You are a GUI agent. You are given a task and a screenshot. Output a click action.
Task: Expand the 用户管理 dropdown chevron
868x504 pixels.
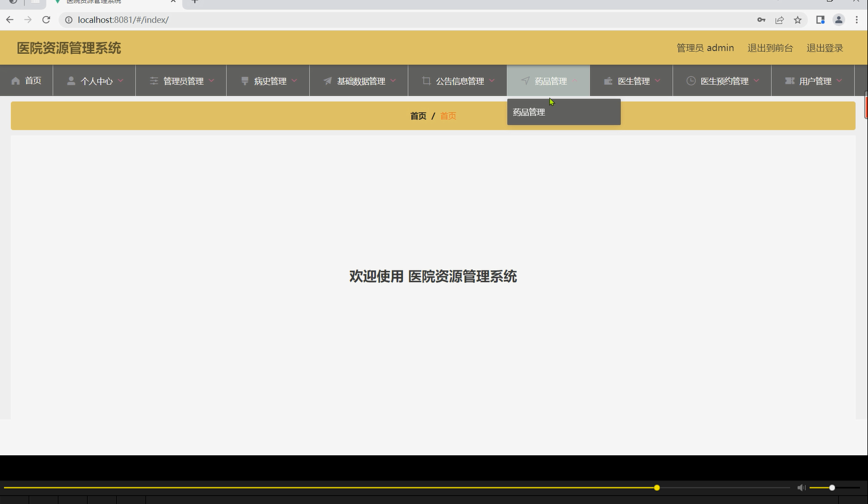[x=839, y=81]
